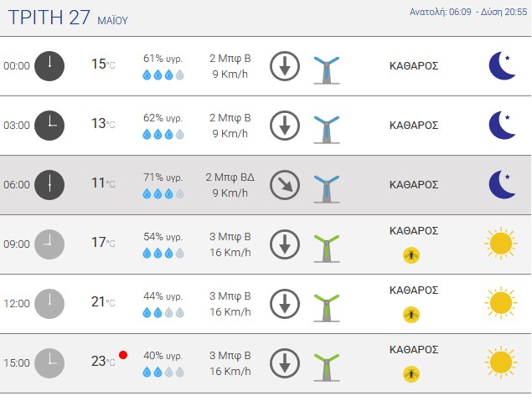Screen dimensions: 532x401
Task: Click the grey clock icon at 09:00
Action: [49, 244]
